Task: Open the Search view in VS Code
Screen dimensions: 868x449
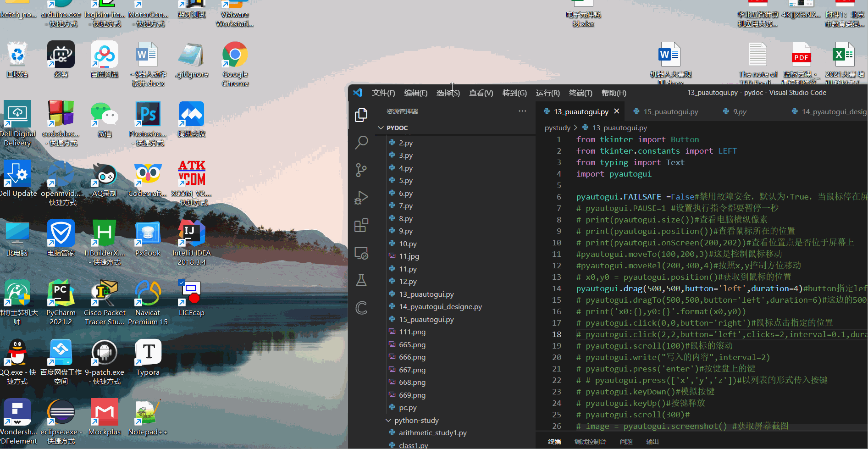Action: (x=361, y=143)
